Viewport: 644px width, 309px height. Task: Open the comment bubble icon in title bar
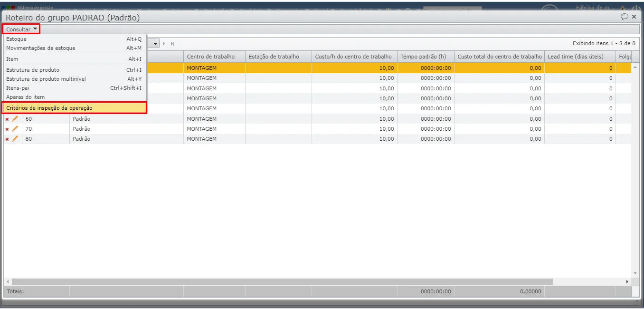point(625,17)
